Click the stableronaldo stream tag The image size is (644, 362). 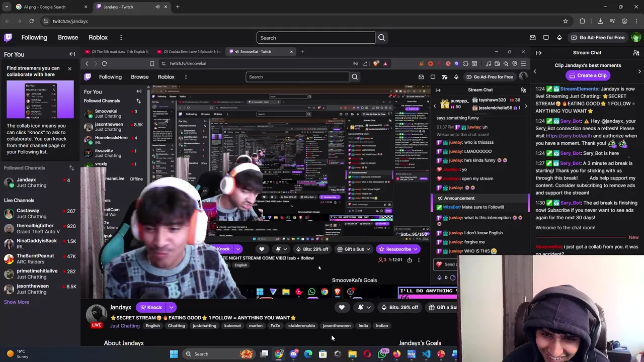click(301, 326)
